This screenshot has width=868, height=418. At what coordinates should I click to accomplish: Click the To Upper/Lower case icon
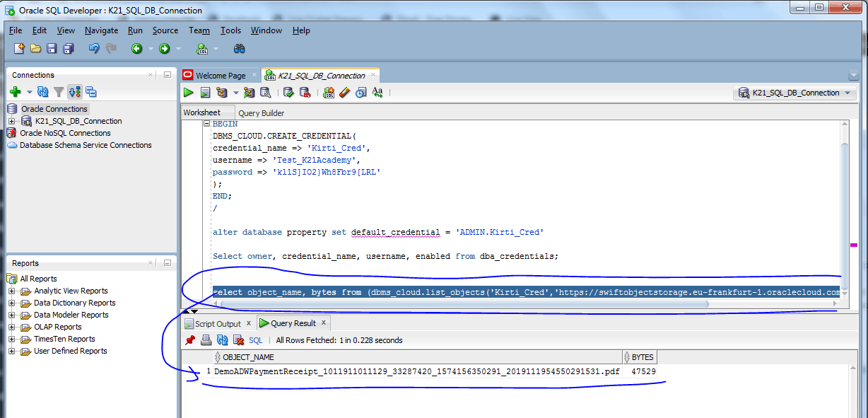[377, 93]
